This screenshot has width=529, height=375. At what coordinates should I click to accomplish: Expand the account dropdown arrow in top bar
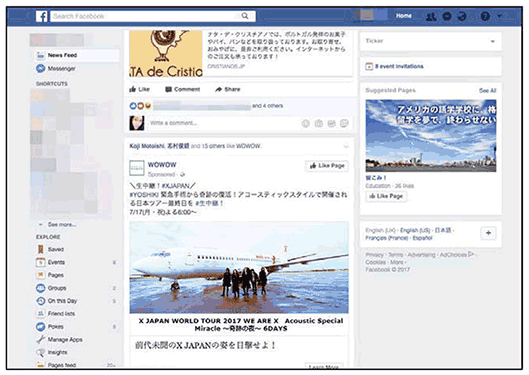pos(499,16)
